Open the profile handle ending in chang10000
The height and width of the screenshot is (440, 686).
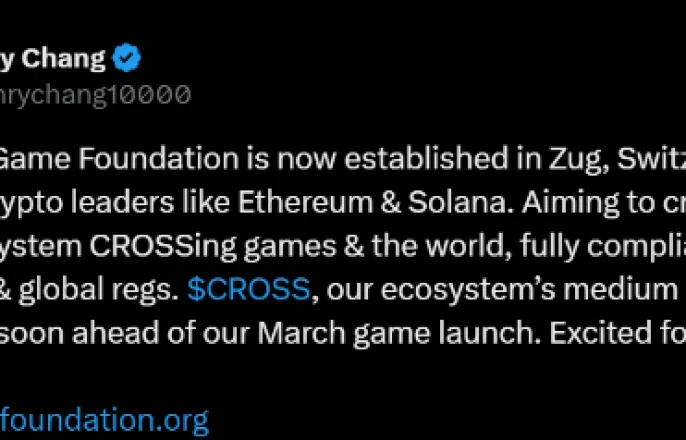pyautogui.click(x=95, y=95)
